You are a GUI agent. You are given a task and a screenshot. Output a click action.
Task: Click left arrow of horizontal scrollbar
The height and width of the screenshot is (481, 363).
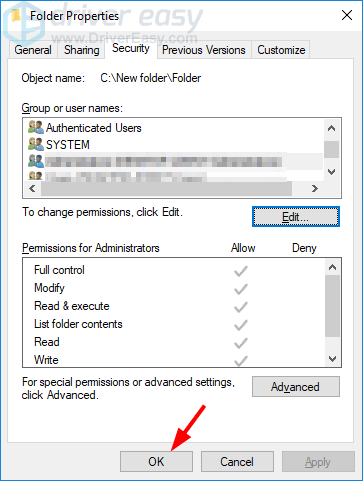pos(32,189)
